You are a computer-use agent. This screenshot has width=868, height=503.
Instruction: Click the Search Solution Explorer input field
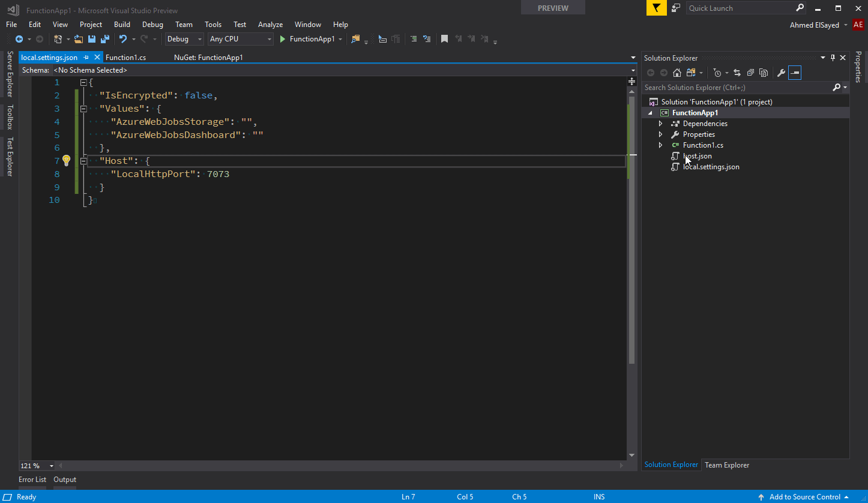[737, 88]
